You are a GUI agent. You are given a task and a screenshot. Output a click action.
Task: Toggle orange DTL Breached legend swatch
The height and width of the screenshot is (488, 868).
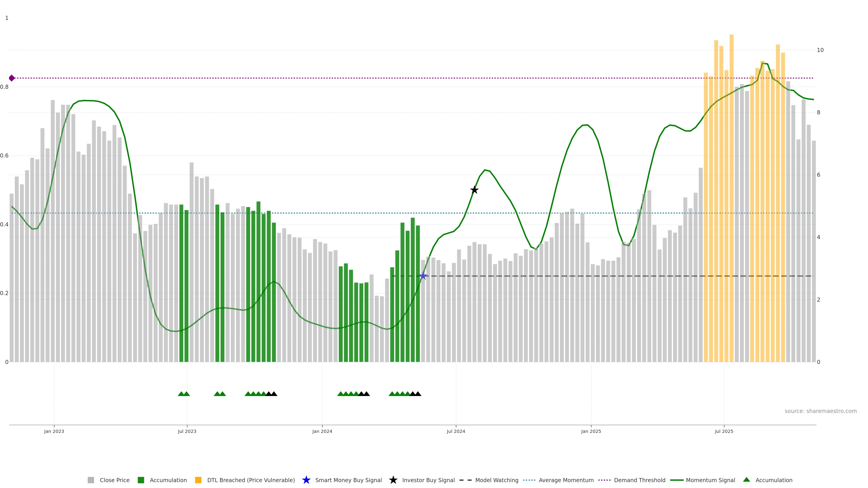(198, 480)
